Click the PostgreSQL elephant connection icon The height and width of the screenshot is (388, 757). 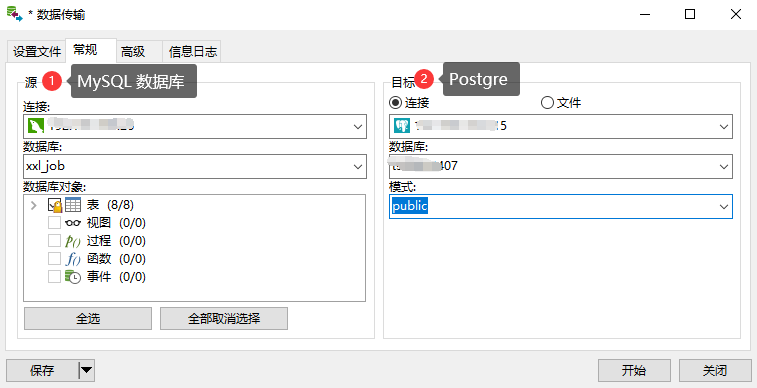coord(402,126)
